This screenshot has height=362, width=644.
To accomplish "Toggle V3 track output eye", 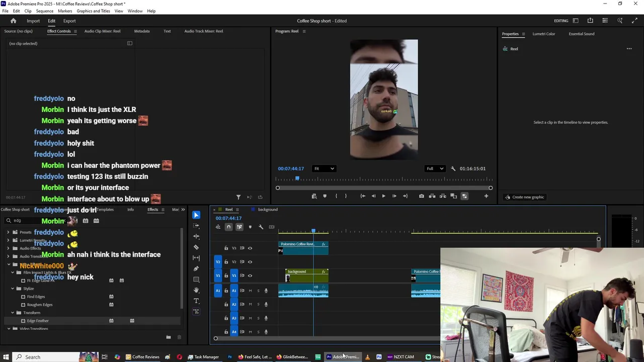I will (x=250, y=248).
